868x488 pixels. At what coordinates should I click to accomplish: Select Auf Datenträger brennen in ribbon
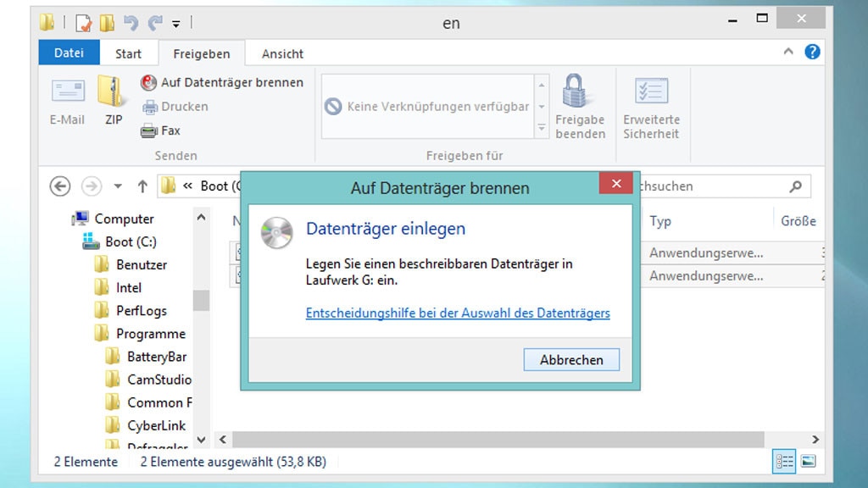(222, 82)
